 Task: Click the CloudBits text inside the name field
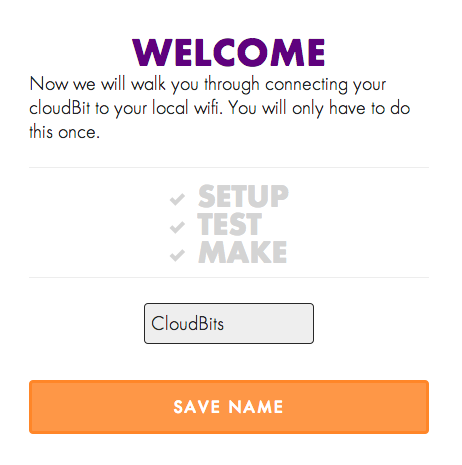pyautogui.click(x=187, y=323)
